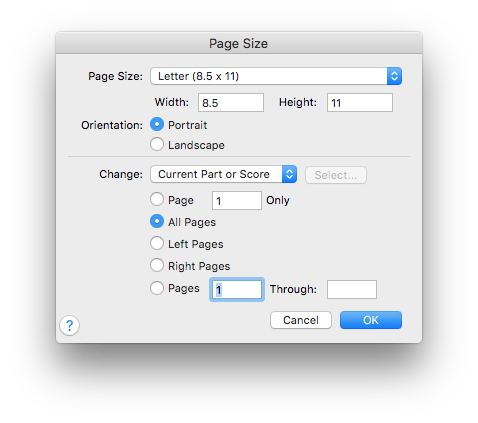Click the Width input field
478x423 pixels.
[231, 103]
